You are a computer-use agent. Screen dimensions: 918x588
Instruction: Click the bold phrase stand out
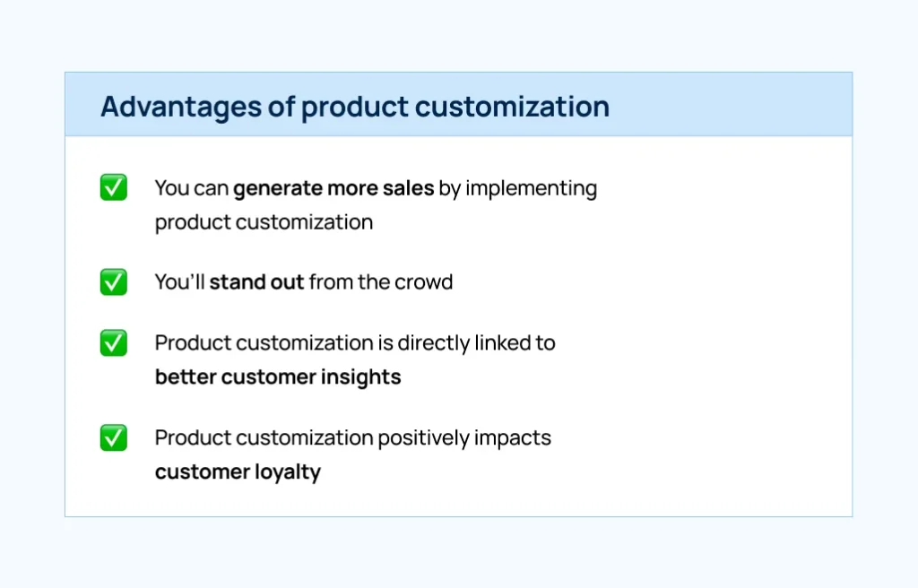tap(256, 282)
